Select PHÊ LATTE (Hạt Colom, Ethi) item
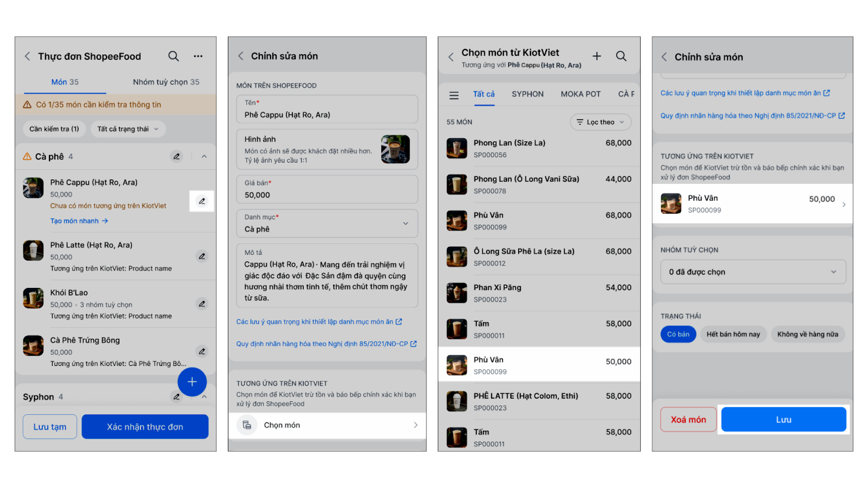 click(539, 401)
